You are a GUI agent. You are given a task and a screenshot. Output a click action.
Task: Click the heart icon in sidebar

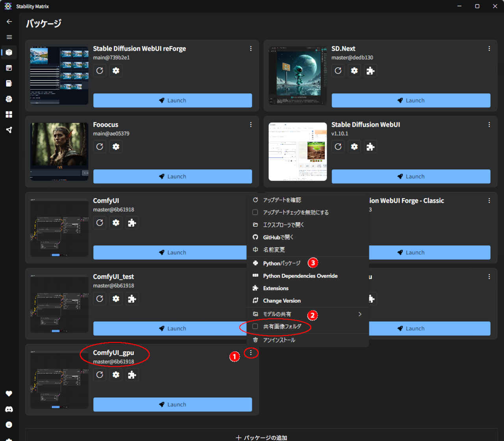(x=9, y=394)
